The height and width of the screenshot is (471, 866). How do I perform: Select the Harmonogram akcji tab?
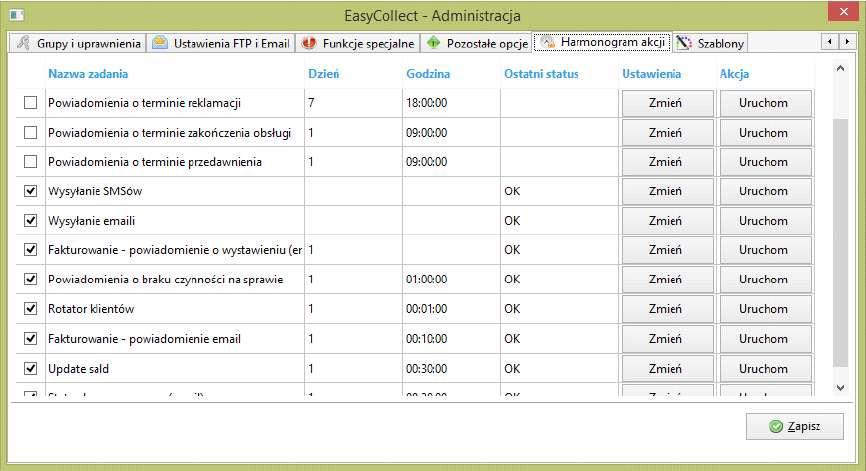pyautogui.click(x=603, y=42)
